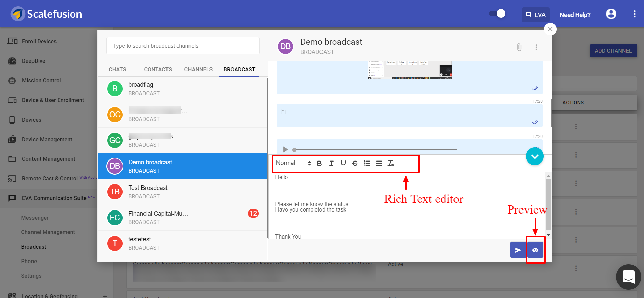Open the image thumbnail in chat message
The image size is (644, 298).
click(410, 70)
